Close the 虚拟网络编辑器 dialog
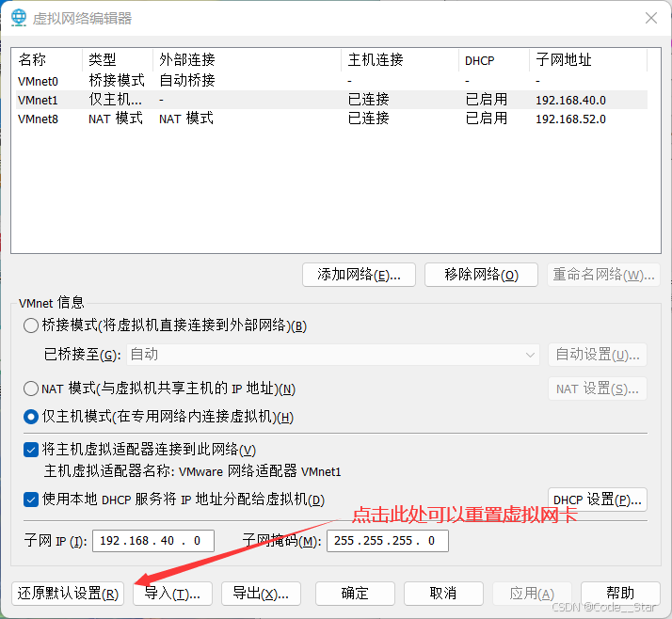This screenshot has height=619, width=672. (651, 18)
